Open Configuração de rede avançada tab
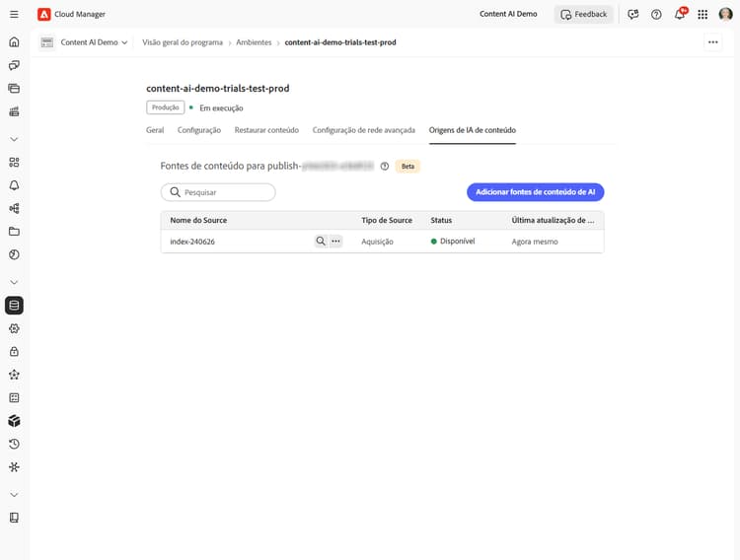 pos(364,130)
